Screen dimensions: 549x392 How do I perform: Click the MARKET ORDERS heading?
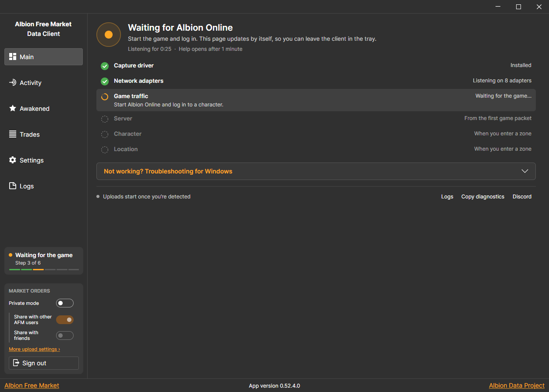[x=29, y=291]
